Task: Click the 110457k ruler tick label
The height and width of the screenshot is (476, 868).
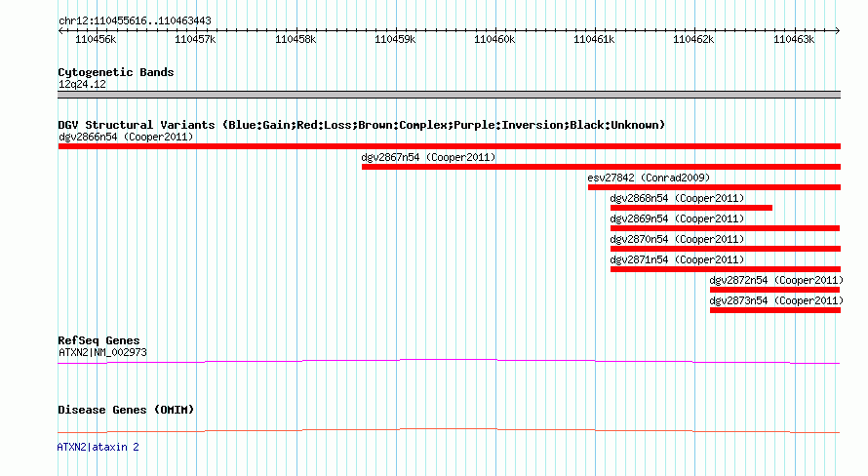Action: [195, 39]
